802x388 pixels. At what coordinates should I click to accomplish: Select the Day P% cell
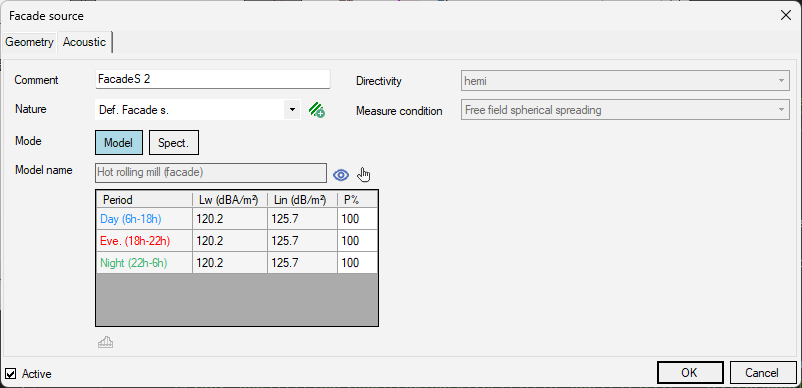click(x=358, y=219)
